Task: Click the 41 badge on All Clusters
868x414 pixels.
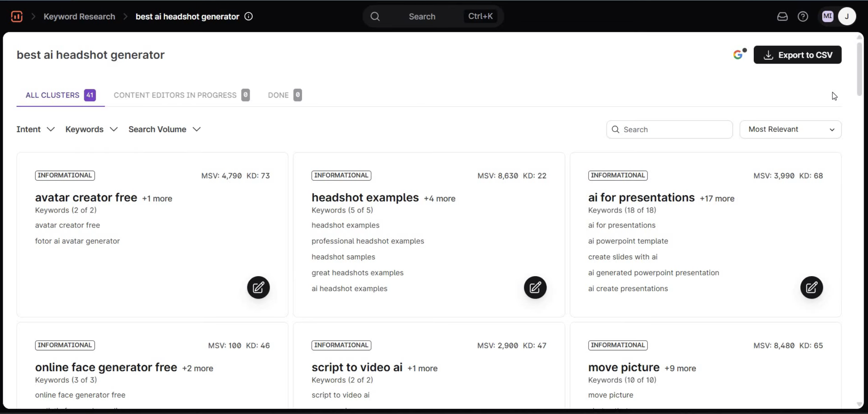Action: [x=90, y=95]
